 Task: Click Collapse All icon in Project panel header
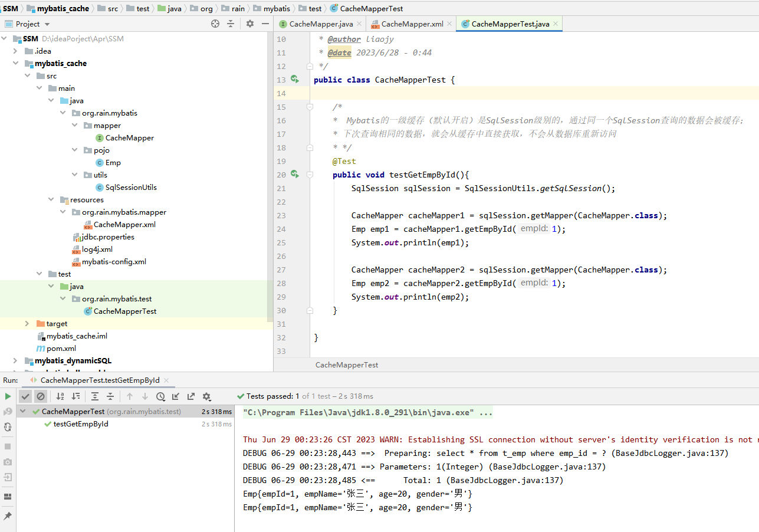click(x=231, y=24)
